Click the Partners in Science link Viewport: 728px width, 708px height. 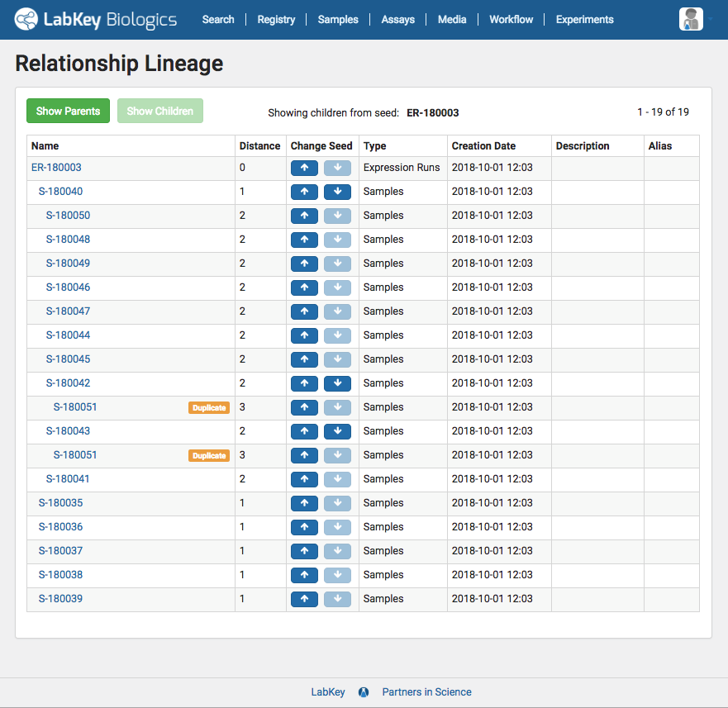pos(426,692)
